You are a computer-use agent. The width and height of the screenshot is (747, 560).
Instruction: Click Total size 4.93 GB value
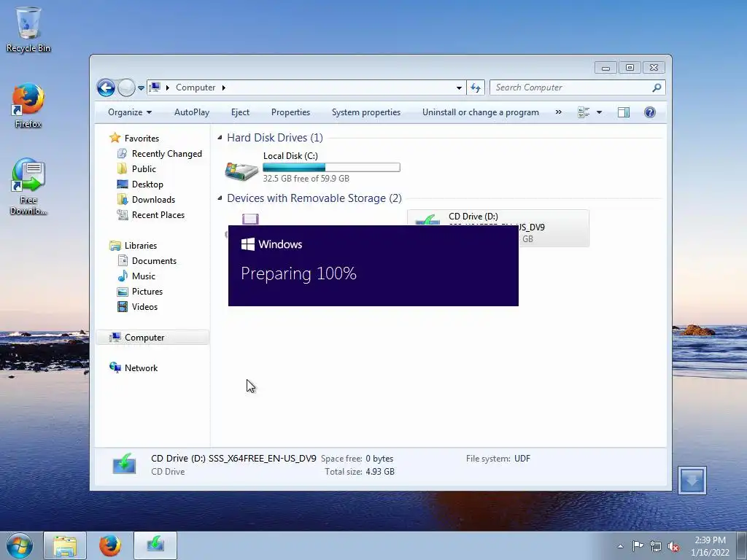(380, 472)
